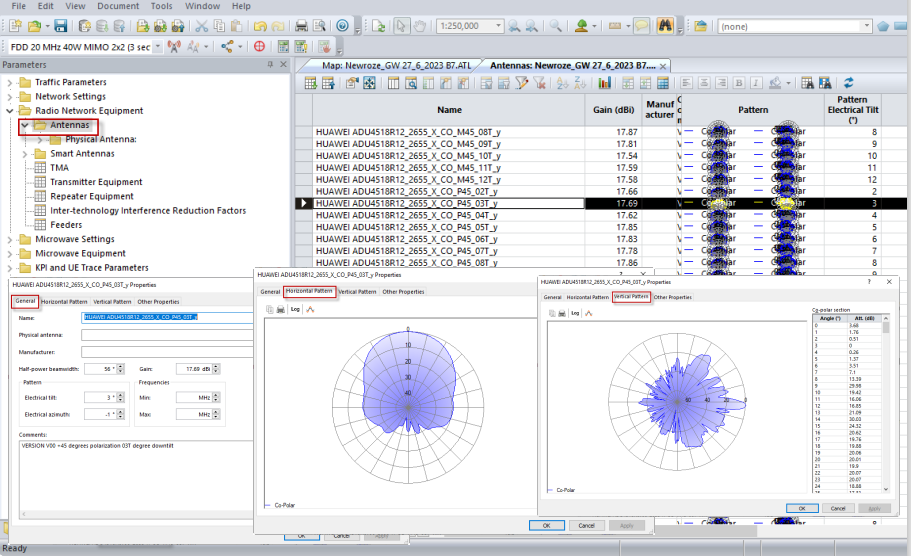This screenshot has width=911, height=556.
Task: Toggle the arrow Select pointer tool
Action: [x=400, y=26]
